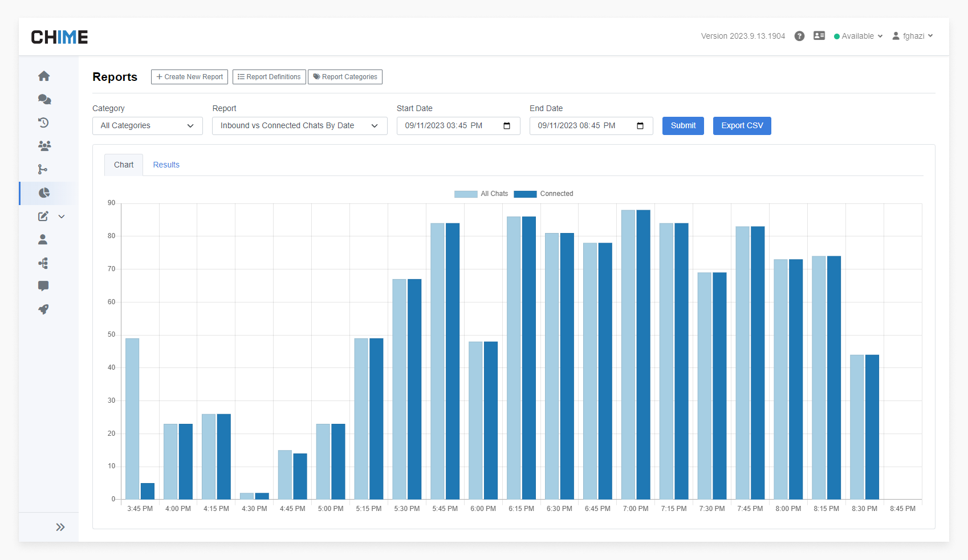Open the users group icon in sidebar
Image resolution: width=968 pixels, height=560 pixels.
click(x=44, y=146)
